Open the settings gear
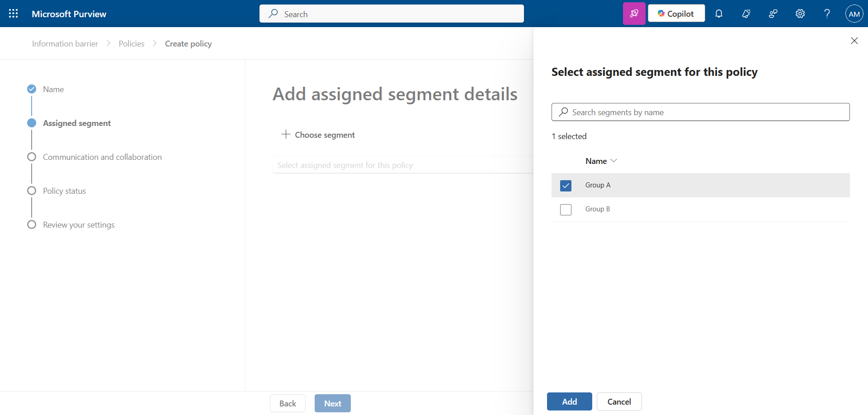 pos(800,14)
